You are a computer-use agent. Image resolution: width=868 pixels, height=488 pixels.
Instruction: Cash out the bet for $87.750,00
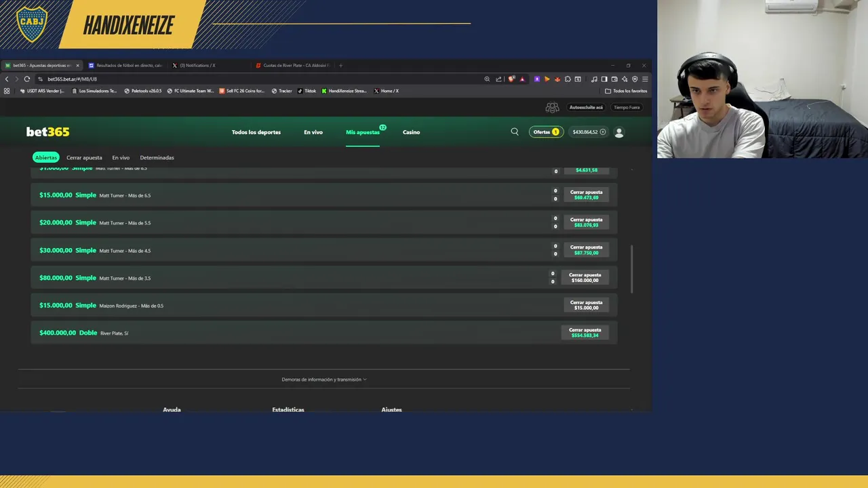pyautogui.click(x=586, y=250)
